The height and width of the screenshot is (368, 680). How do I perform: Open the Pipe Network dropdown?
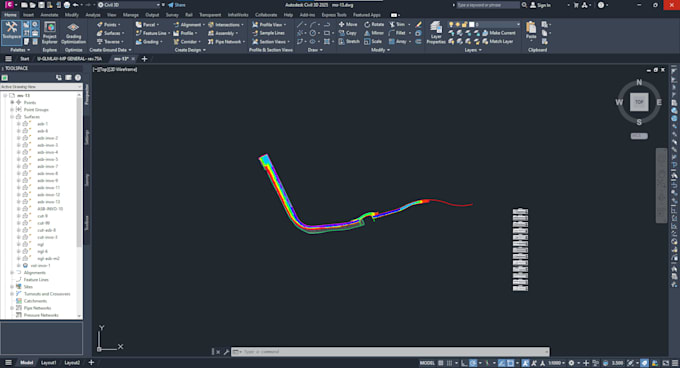click(226, 42)
